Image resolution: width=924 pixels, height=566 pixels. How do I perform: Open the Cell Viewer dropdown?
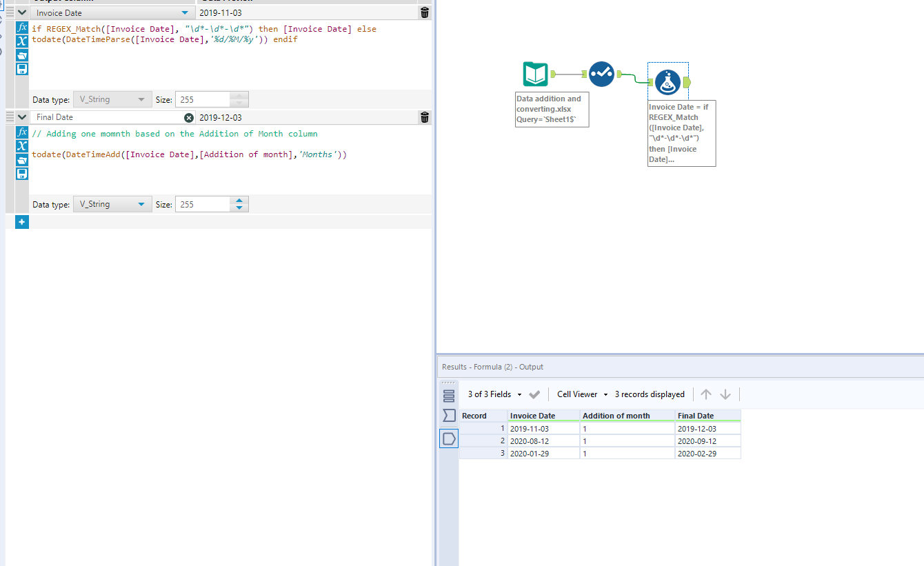(580, 394)
